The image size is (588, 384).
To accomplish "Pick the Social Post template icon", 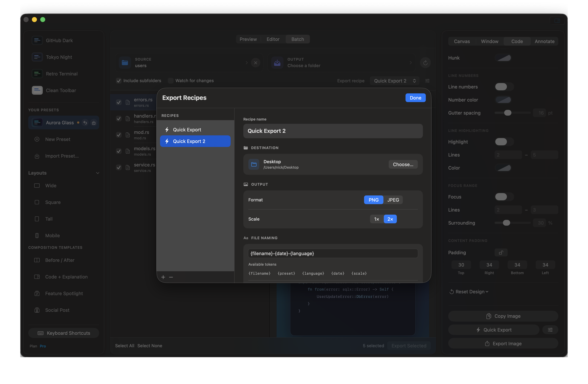I will 37,310.
